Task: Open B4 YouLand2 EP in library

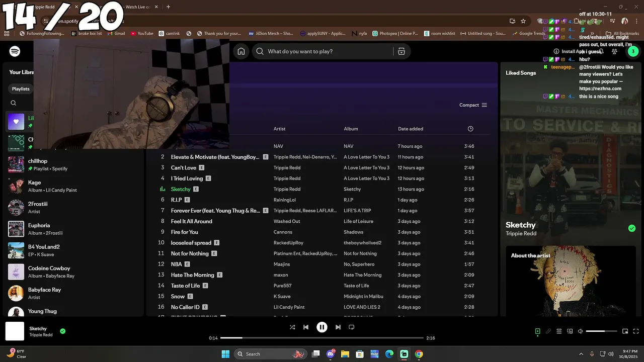Action: (73, 250)
